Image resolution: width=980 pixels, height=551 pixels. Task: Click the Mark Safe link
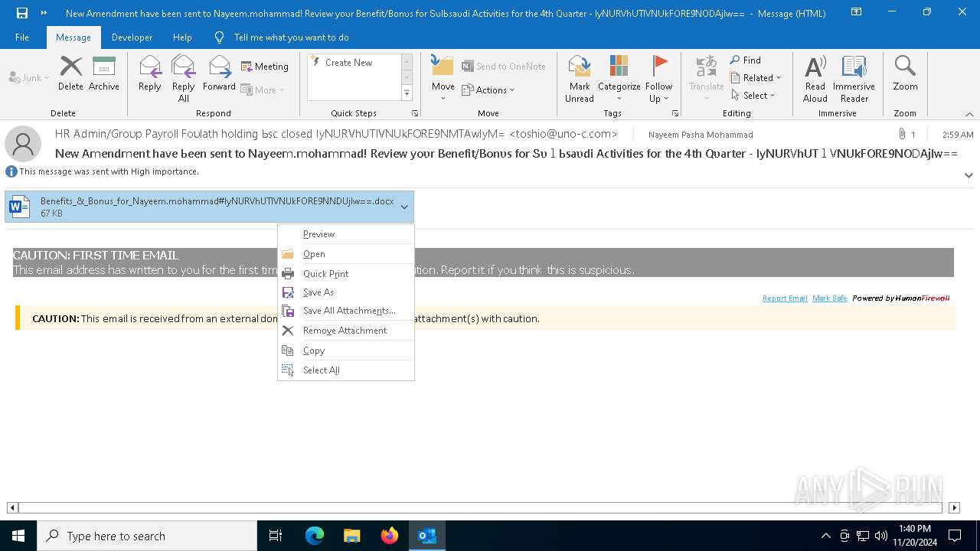tap(830, 298)
